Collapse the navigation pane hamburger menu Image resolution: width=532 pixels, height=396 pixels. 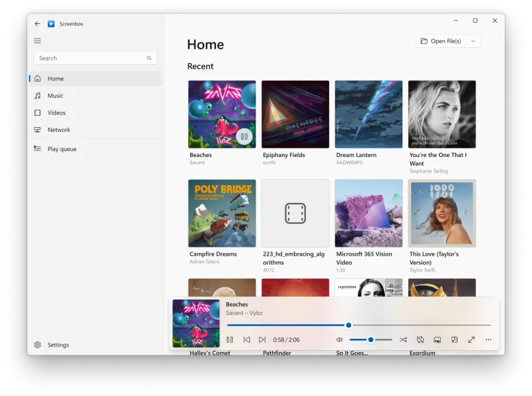pos(38,41)
